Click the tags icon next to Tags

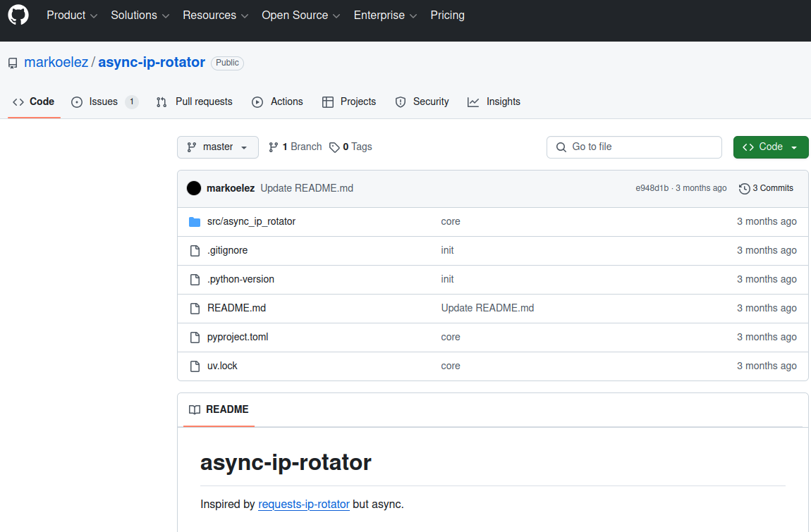334,147
